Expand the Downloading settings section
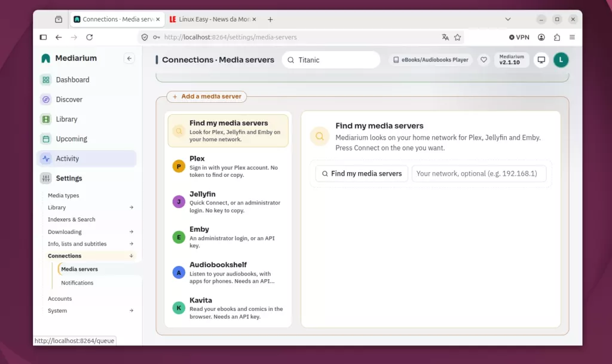The width and height of the screenshot is (612, 364). point(131,232)
